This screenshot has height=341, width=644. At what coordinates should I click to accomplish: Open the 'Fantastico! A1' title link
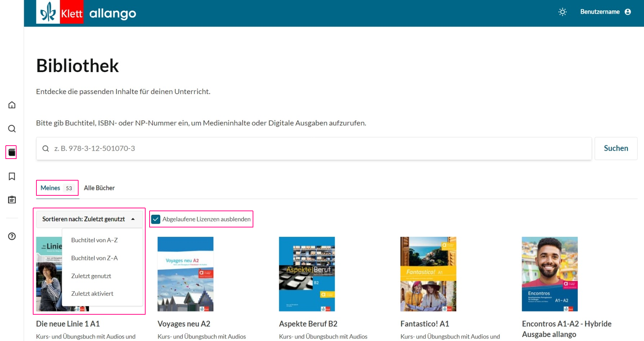point(425,324)
